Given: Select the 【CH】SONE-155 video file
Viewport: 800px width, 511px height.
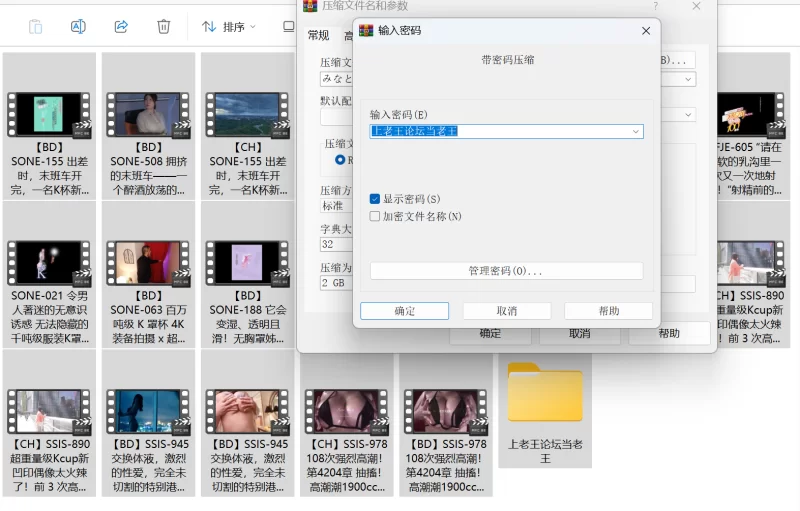Looking at the screenshot, I should [x=247, y=126].
